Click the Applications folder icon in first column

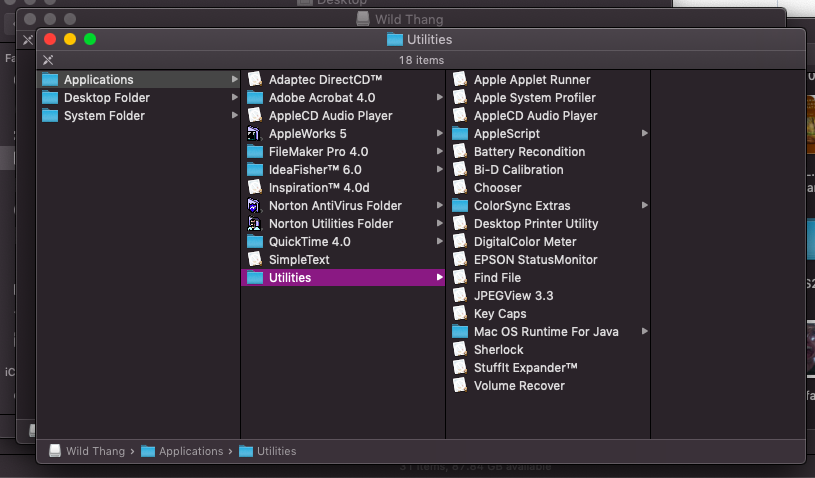(x=50, y=79)
